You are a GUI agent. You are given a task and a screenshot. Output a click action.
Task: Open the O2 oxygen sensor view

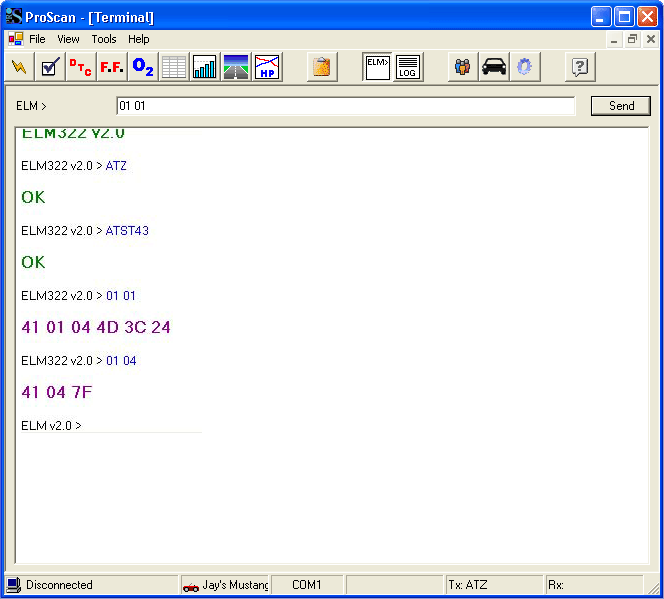tap(143, 66)
